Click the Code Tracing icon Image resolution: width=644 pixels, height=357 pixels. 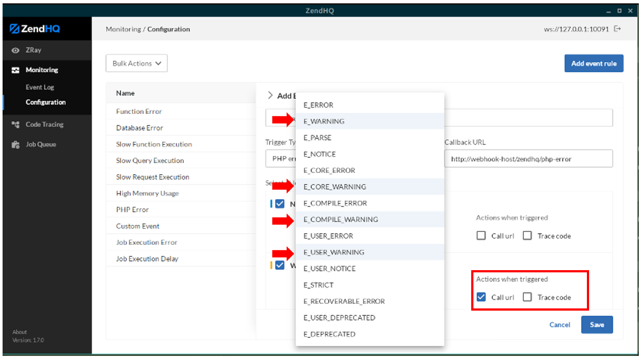15,124
